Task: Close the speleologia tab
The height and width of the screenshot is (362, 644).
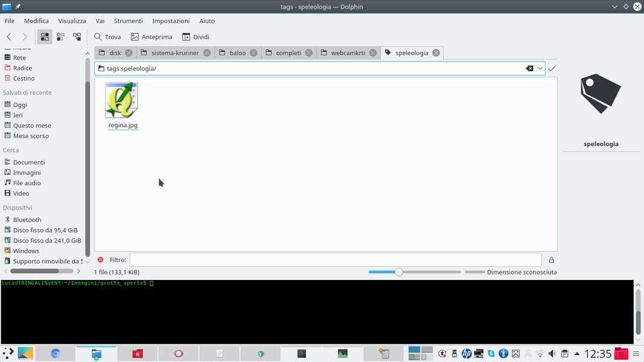Action: click(x=436, y=53)
